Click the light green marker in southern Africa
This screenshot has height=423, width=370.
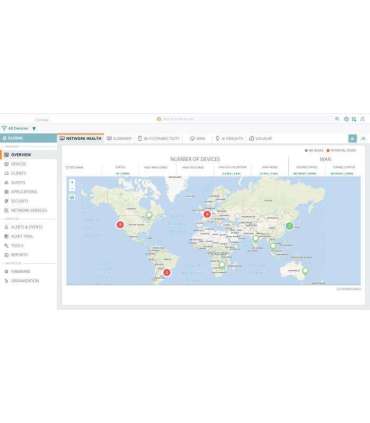pyautogui.click(x=222, y=265)
